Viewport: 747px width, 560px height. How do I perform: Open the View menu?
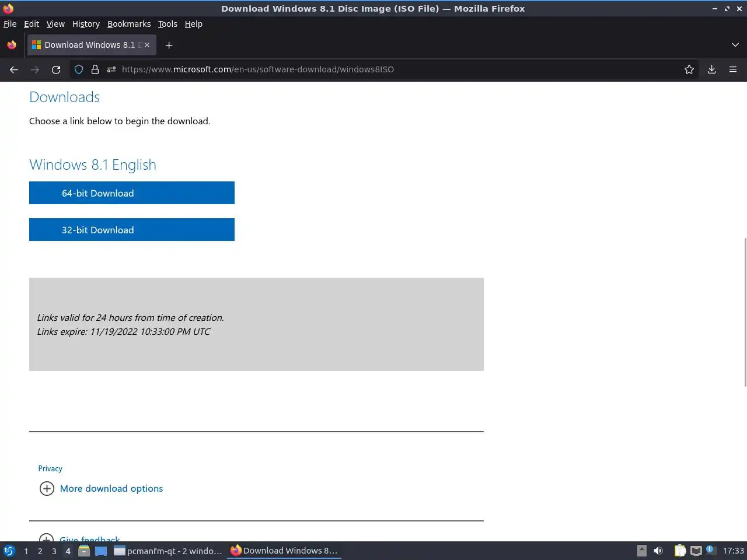pyautogui.click(x=55, y=24)
